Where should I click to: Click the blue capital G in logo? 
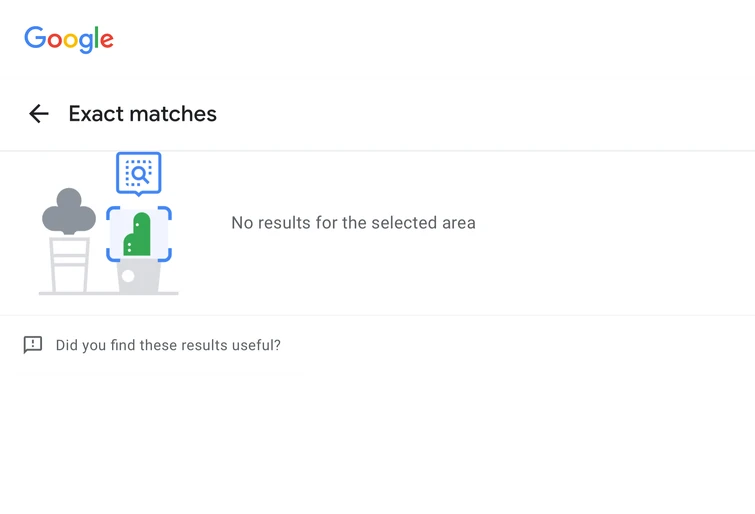[x=36, y=38]
